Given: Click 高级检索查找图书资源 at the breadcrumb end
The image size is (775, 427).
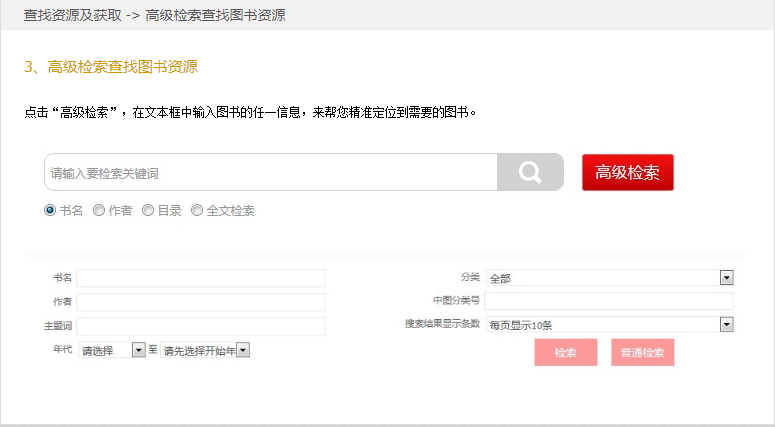Looking at the screenshot, I should pos(215,15).
